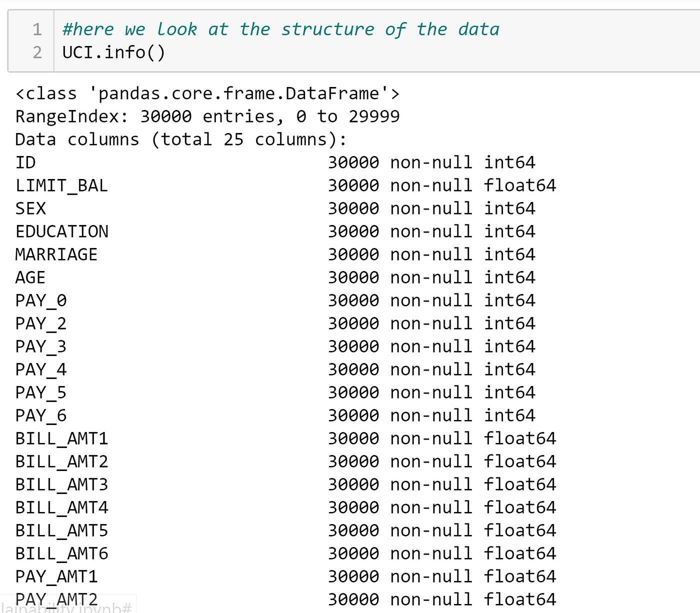Screen dimensions: 700x613
Task: Click the RangeIndex entries line
Action: tap(205, 116)
